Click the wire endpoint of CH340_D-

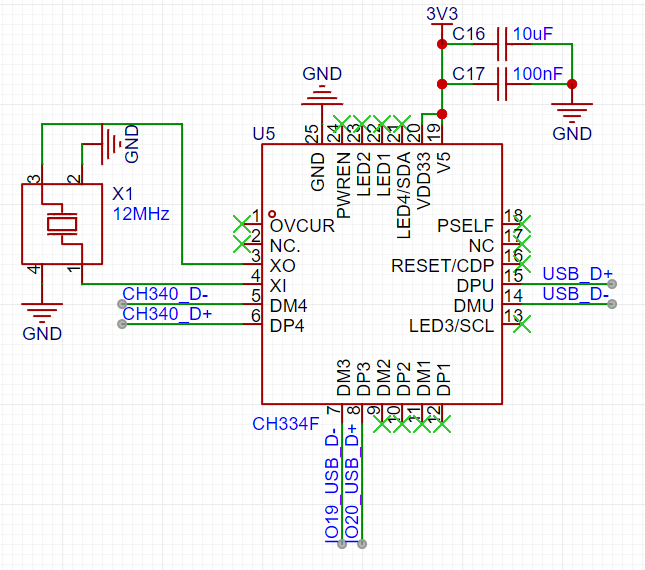click(x=122, y=304)
